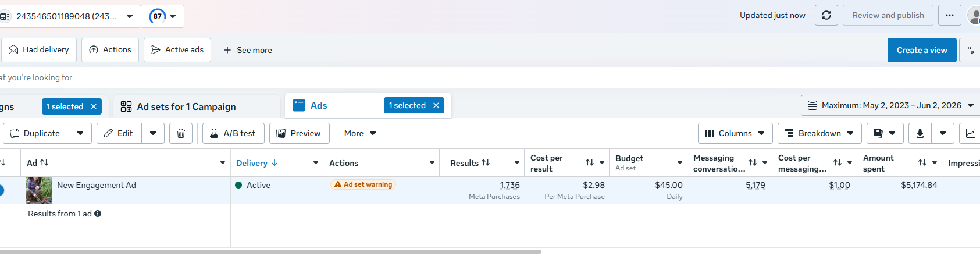Open the date range Maximum dropdown
The image size is (980, 263).
pyautogui.click(x=891, y=105)
